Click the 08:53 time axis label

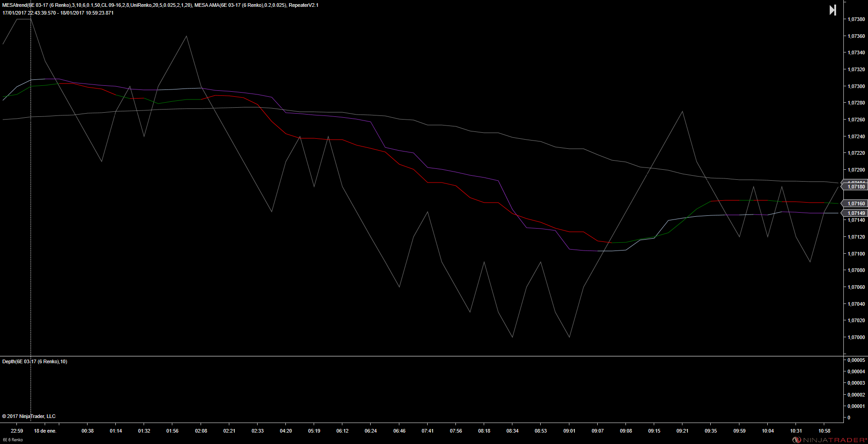541,431
